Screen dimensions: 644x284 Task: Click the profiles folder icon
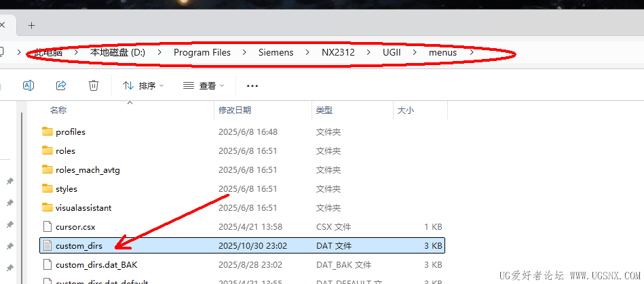48,131
